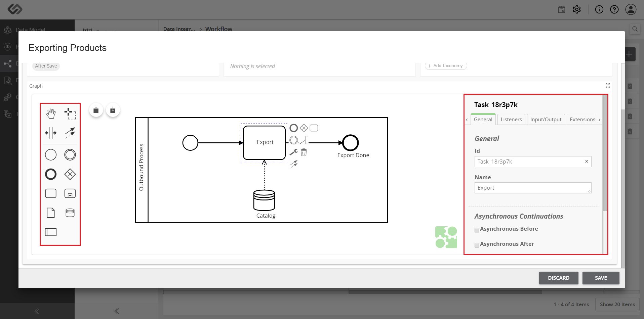This screenshot has width=644, height=319.
Task: Click the After Save tag
Action: tap(46, 66)
